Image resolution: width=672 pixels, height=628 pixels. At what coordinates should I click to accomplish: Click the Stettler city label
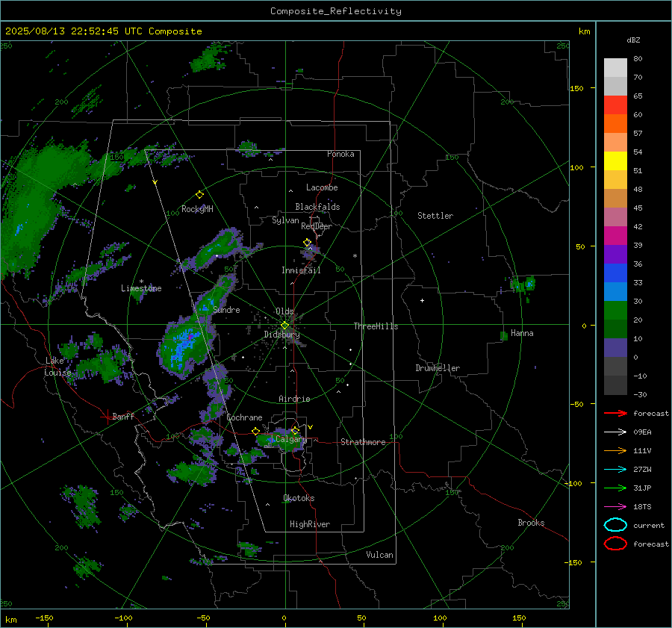[x=435, y=216]
